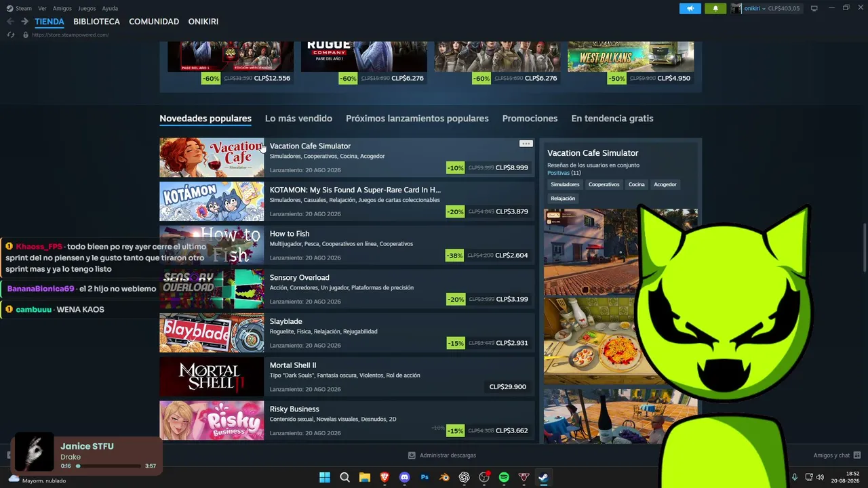Click the onikiri profile avatar
Screen dimensions: 868x488
736,8
